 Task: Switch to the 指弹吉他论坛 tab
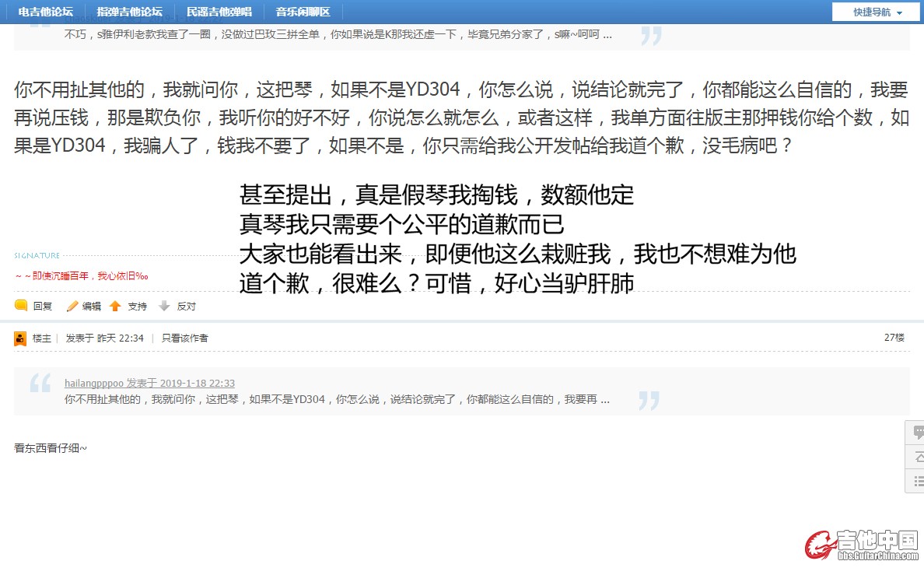pyautogui.click(x=130, y=12)
